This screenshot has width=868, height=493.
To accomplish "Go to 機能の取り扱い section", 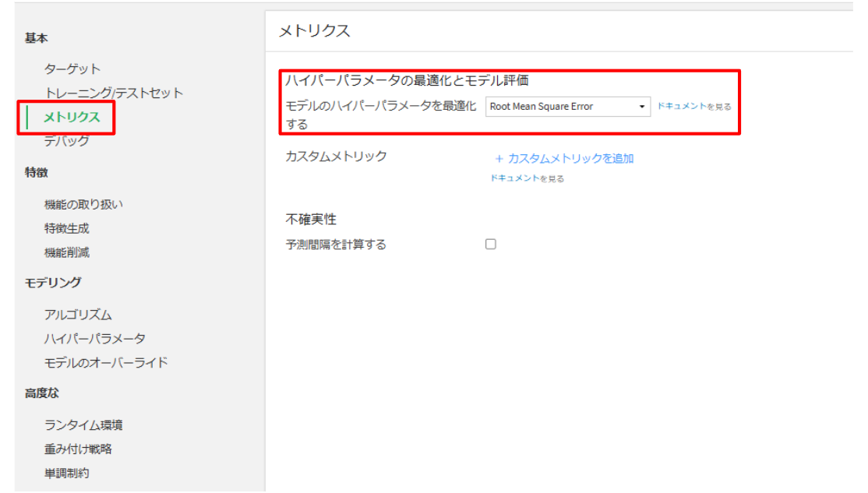I will [x=83, y=205].
